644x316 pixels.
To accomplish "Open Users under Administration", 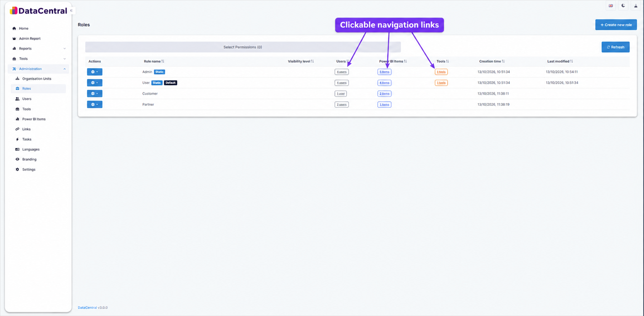I will pyautogui.click(x=27, y=99).
